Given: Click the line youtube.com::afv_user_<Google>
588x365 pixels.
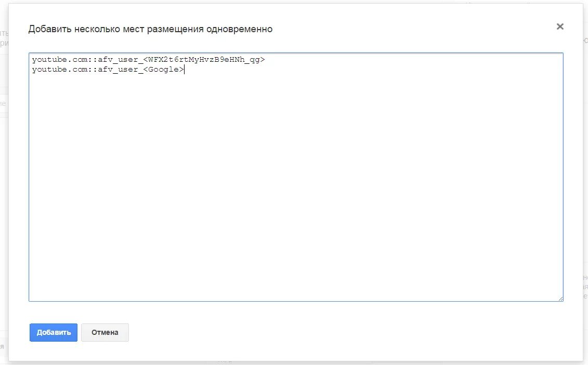Looking at the screenshot, I should tap(108, 70).
